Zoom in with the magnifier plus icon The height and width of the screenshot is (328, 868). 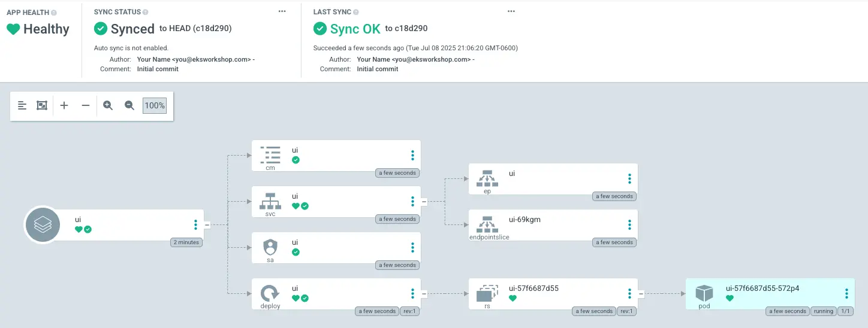(x=108, y=105)
